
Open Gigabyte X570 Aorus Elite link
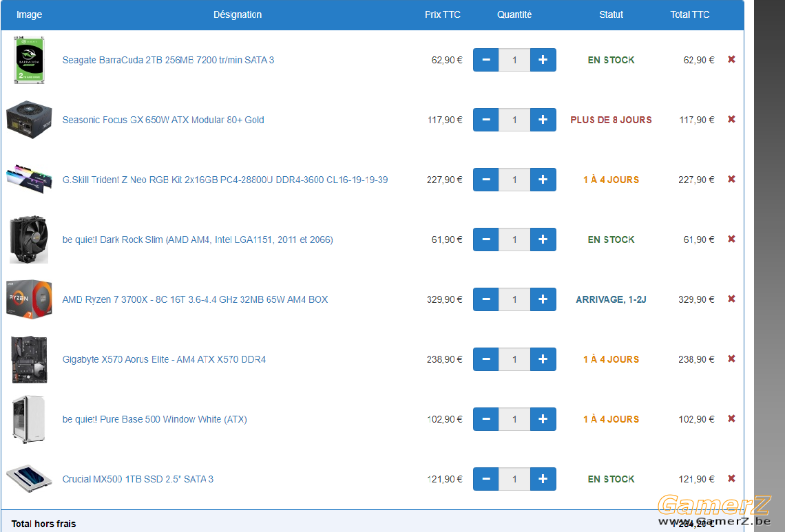coord(164,359)
